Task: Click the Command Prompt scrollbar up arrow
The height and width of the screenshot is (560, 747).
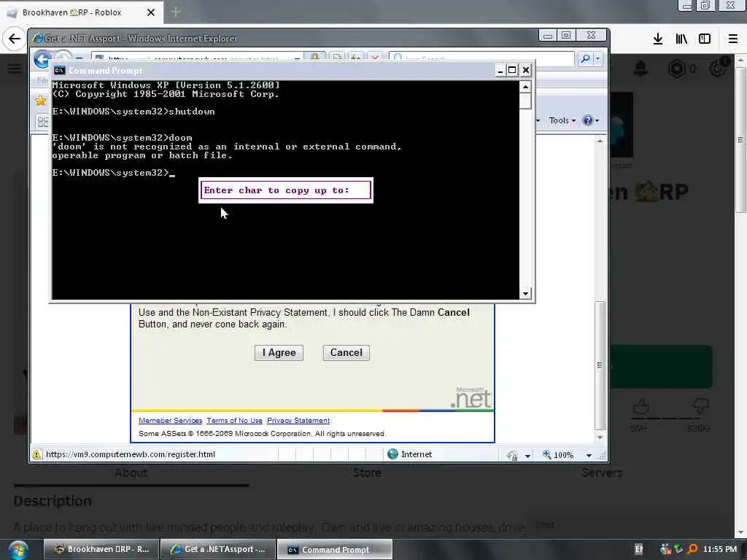Action: click(x=525, y=87)
